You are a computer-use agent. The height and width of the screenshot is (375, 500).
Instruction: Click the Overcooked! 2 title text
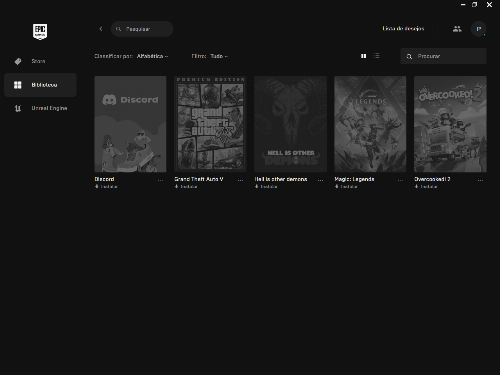pos(432,179)
